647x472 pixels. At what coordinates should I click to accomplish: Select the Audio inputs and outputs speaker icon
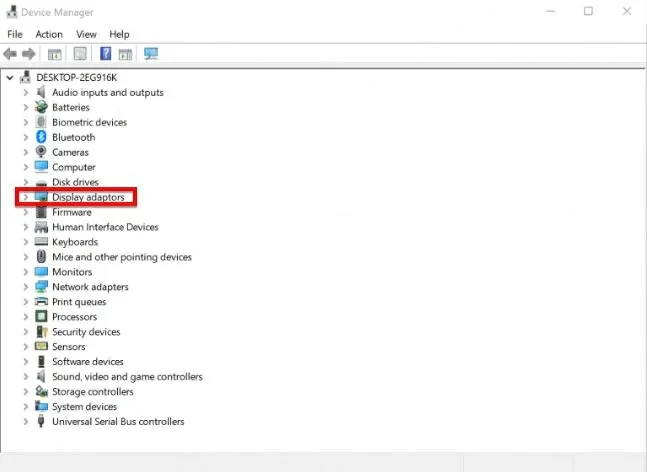click(41, 92)
